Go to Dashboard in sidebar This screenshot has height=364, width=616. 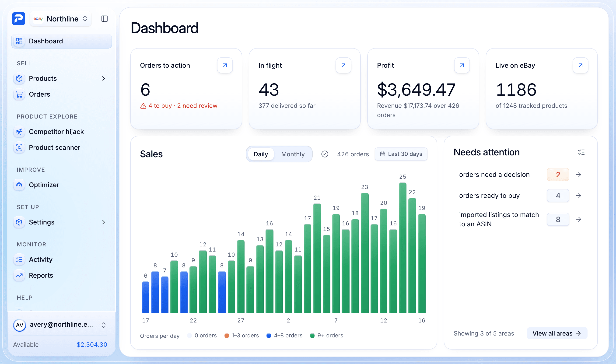coord(62,41)
